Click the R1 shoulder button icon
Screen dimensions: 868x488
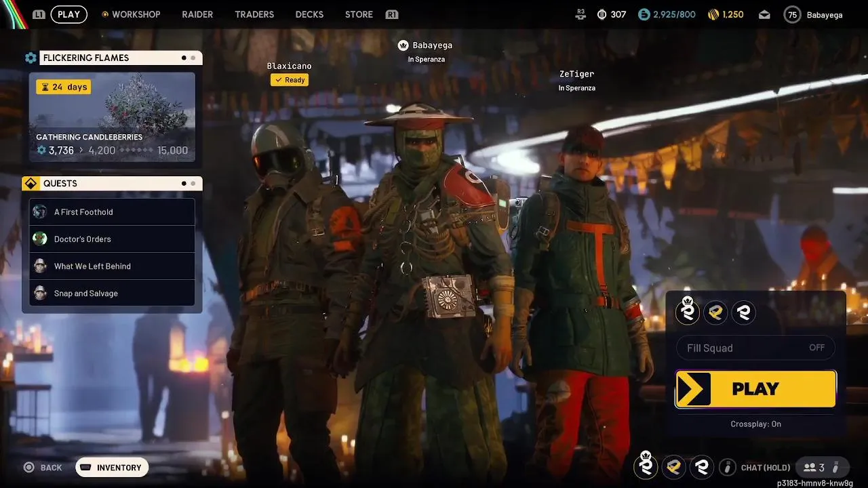tap(391, 14)
